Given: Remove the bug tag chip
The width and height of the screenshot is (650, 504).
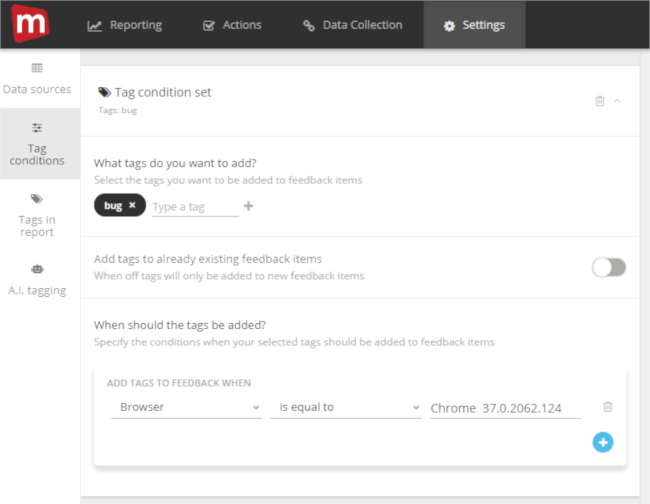Looking at the screenshot, I should (132, 206).
